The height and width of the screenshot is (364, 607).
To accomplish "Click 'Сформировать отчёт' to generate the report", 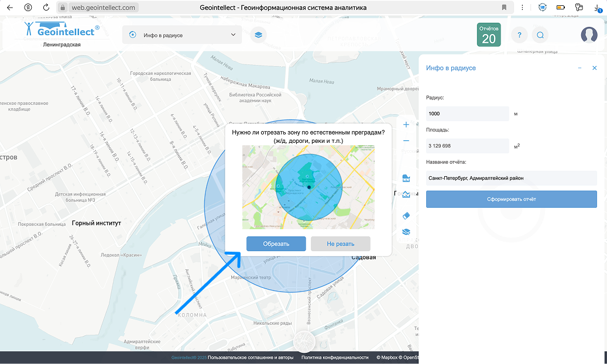I will point(511,200).
